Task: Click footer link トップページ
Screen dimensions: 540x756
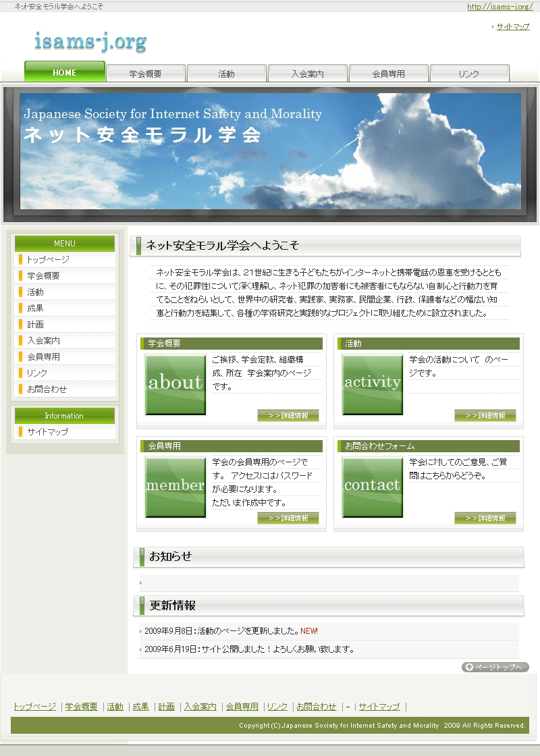Action: coord(34,706)
